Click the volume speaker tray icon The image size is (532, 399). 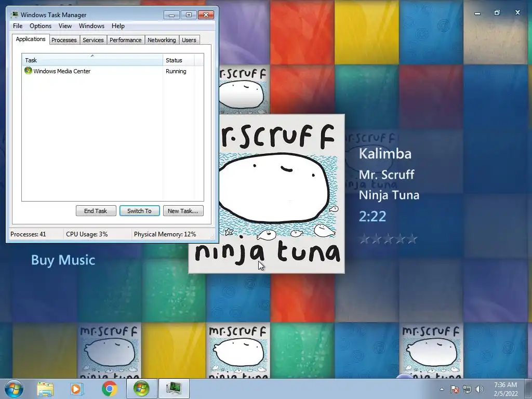[480, 389]
